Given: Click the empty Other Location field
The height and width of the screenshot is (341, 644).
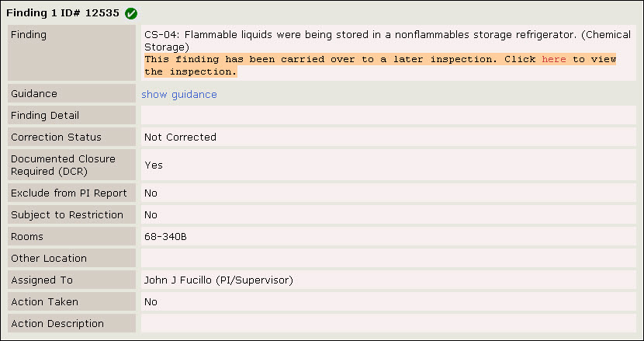Looking at the screenshot, I should [x=389, y=259].
